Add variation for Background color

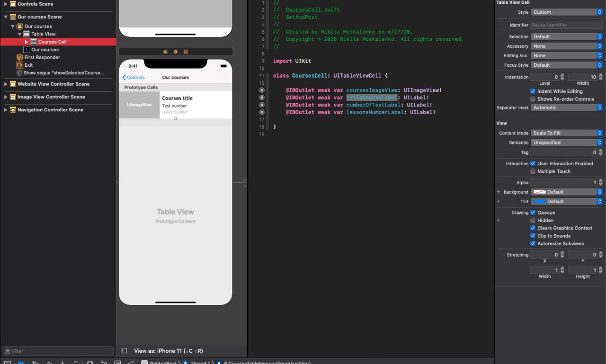(x=498, y=192)
